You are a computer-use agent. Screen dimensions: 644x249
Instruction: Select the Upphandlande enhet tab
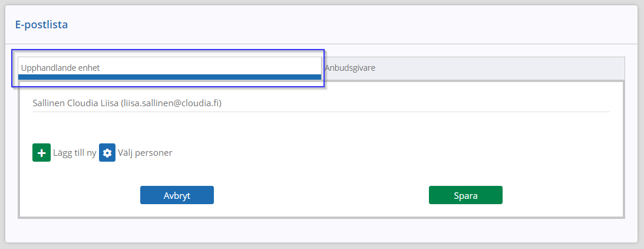point(170,68)
